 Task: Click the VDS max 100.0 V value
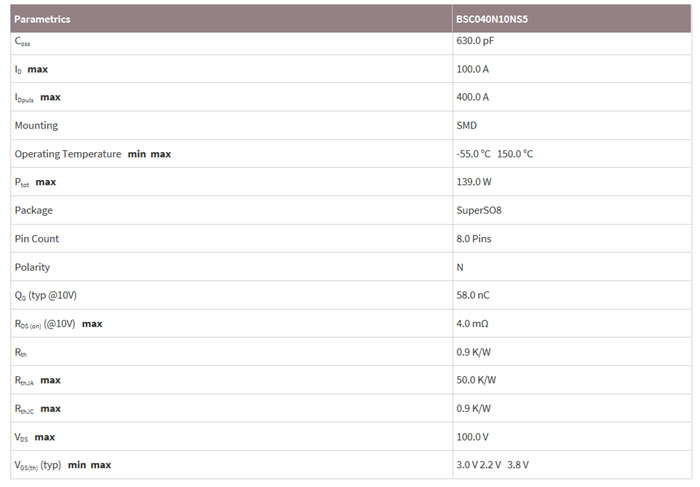(473, 436)
